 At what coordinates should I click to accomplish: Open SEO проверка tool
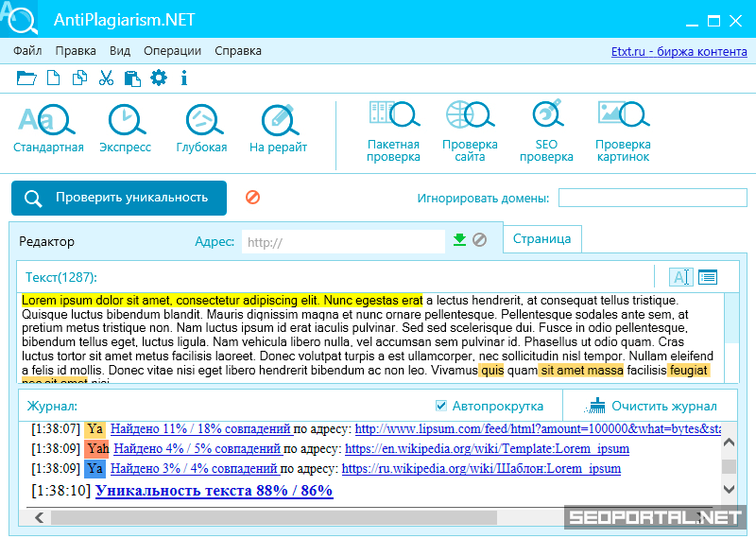546,130
